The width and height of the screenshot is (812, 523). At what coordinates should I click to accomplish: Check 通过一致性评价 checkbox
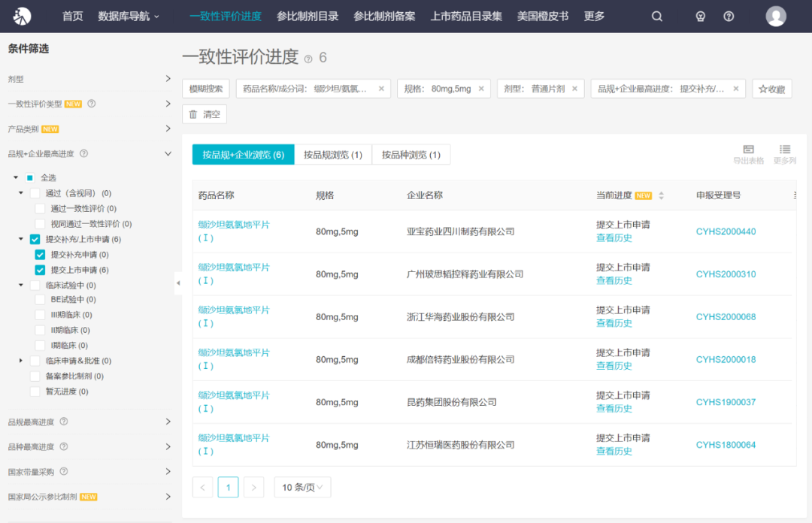(x=40, y=209)
